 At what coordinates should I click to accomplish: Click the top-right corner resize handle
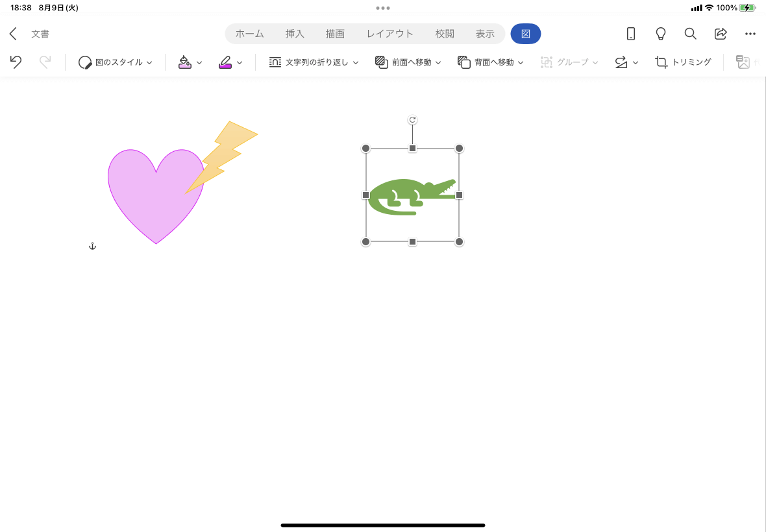click(459, 149)
